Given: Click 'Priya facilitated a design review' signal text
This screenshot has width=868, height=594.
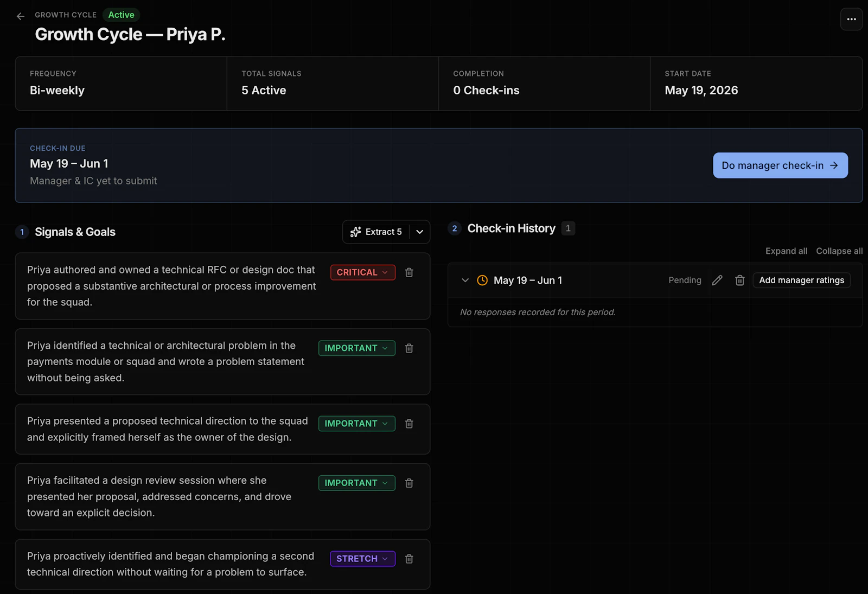Looking at the screenshot, I should (159, 497).
